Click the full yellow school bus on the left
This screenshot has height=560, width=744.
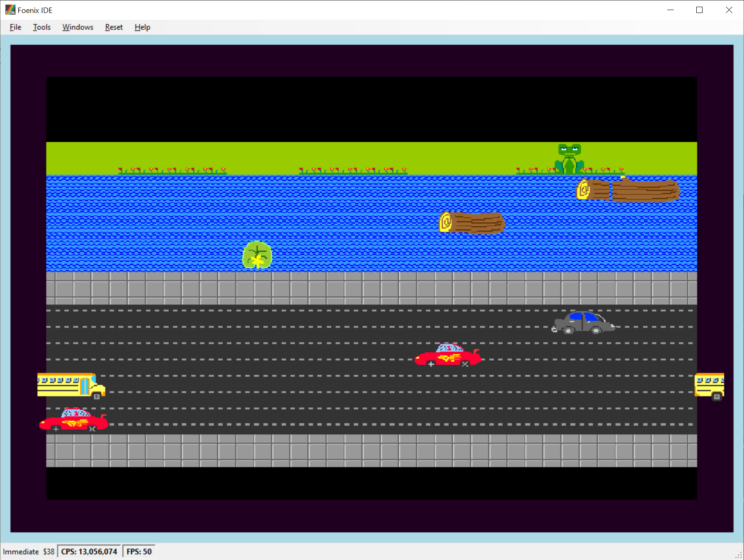71,386
